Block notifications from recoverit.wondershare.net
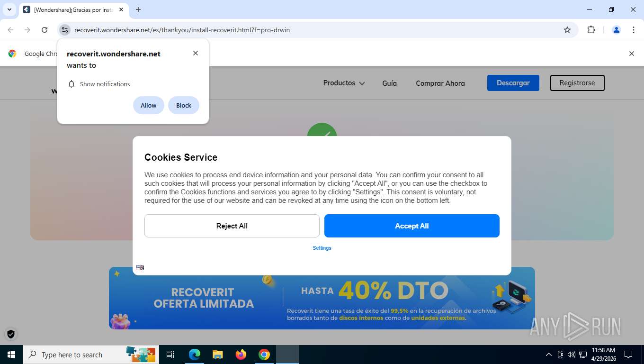Screen dimensions: 644x364 pos(184,105)
